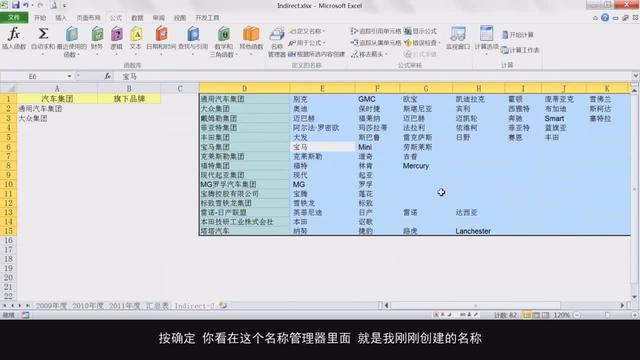Switch to the Page Layout (页面布局) tab
Image resolution: width=640 pixels, height=360 pixels.
tap(89, 18)
